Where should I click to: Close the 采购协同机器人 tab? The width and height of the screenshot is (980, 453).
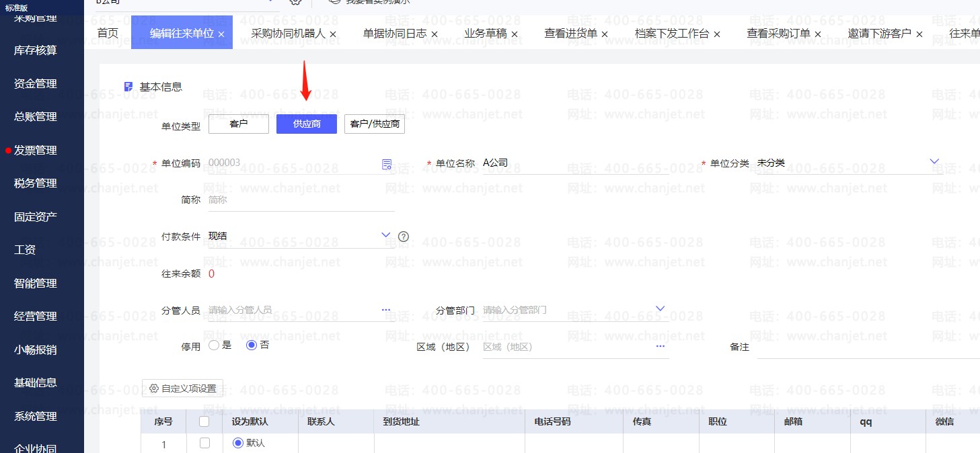333,34
